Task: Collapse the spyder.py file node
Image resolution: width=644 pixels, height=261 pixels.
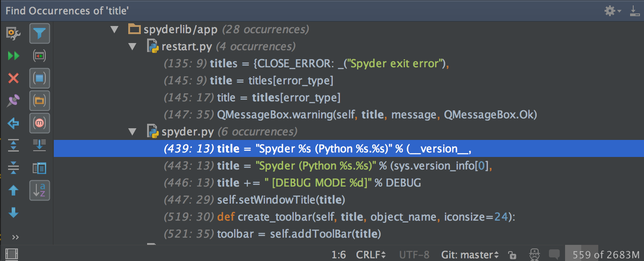Action: pos(132,132)
